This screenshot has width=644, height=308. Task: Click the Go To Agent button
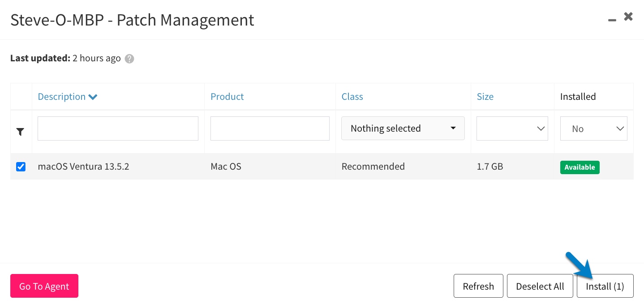coord(44,286)
